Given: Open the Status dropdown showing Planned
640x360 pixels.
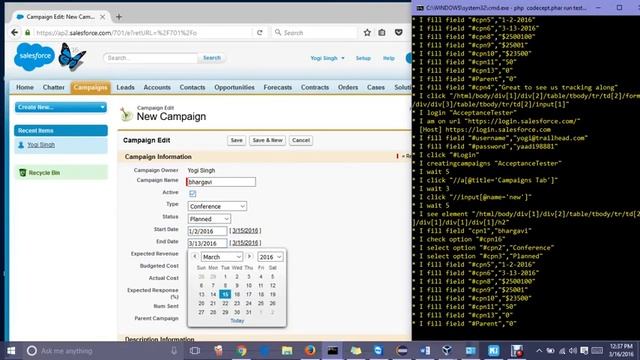Looking at the screenshot, I should coord(209,219).
